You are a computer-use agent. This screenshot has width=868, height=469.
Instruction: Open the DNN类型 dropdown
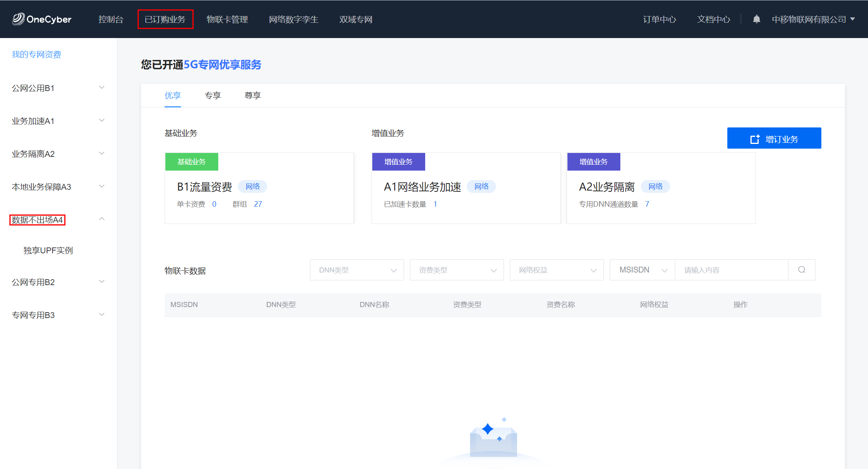[x=356, y=270]
